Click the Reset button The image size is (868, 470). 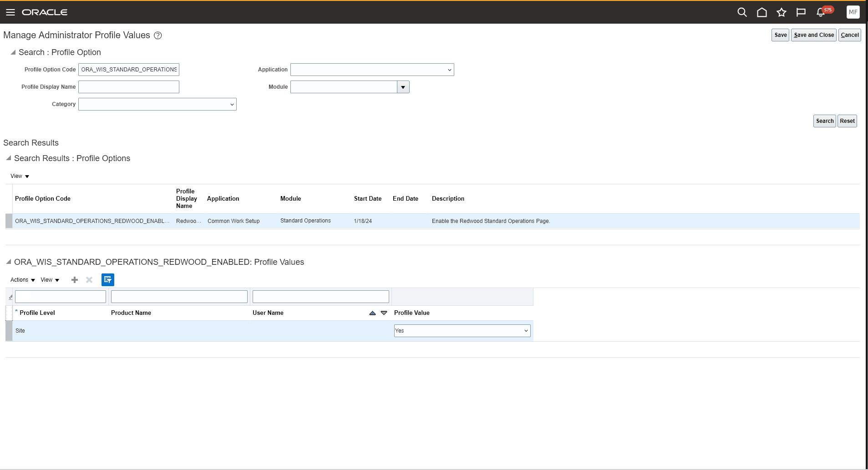tap(847, 121)
